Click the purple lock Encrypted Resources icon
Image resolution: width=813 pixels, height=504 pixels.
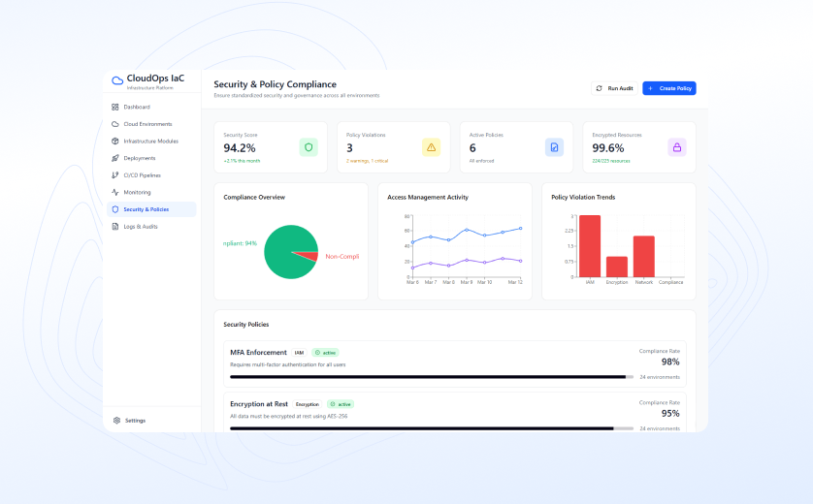point(677,147)
